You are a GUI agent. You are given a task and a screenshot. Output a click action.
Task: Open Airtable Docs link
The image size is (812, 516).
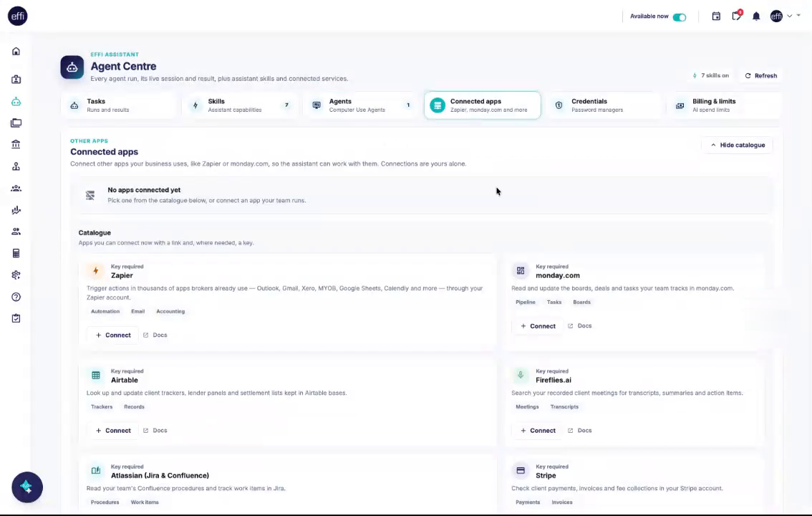coord(155,431)
